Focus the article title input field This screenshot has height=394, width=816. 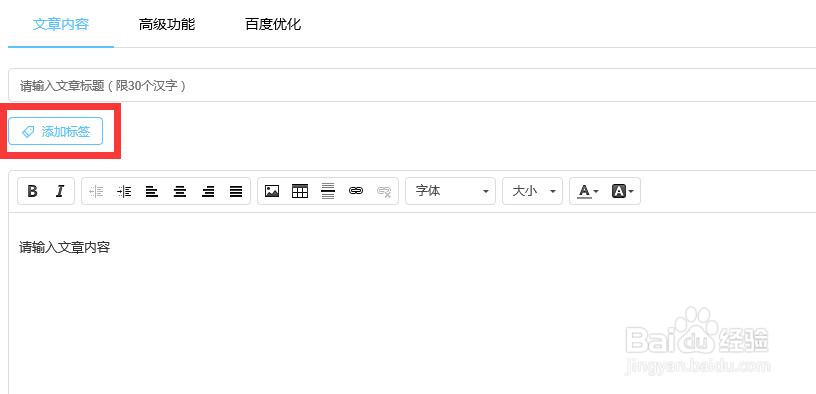click(x=412, y=85)
